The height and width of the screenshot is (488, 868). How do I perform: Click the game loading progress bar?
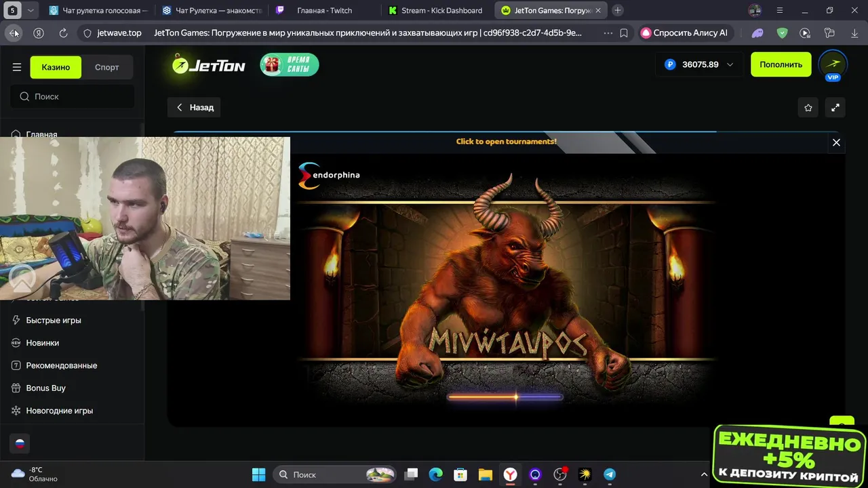pyautogui.click(x=505, y=397)
